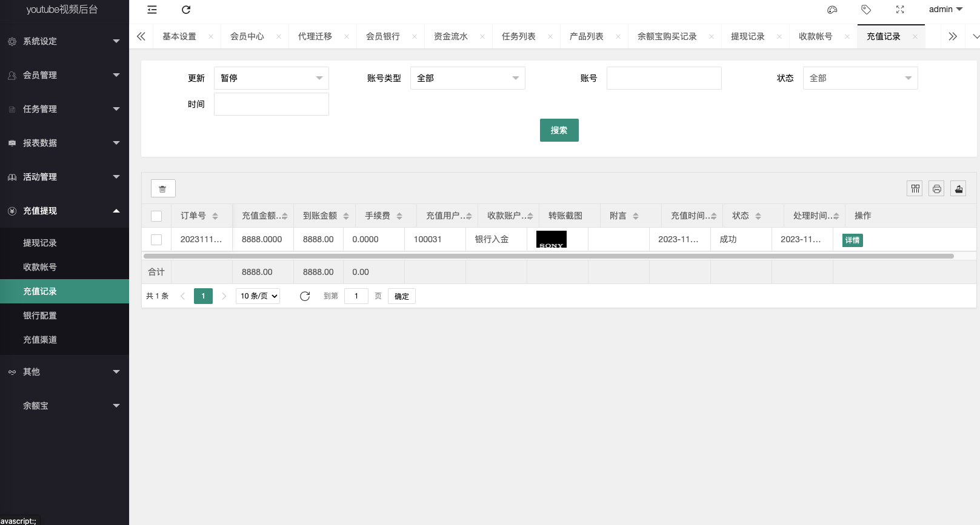Sort by 附言 column arrows

pos(636,216)
